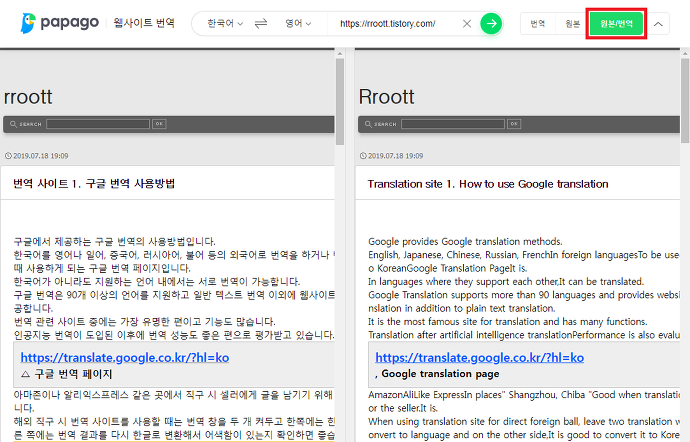Click the clock icon beside left pane date
Screen dimensions: 690x442
click(x=8, y=156)
